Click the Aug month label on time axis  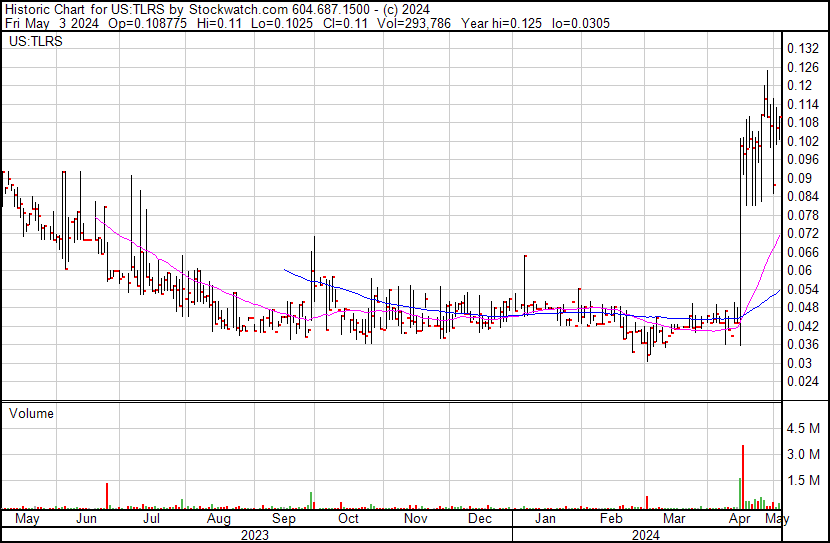point(217,519)
